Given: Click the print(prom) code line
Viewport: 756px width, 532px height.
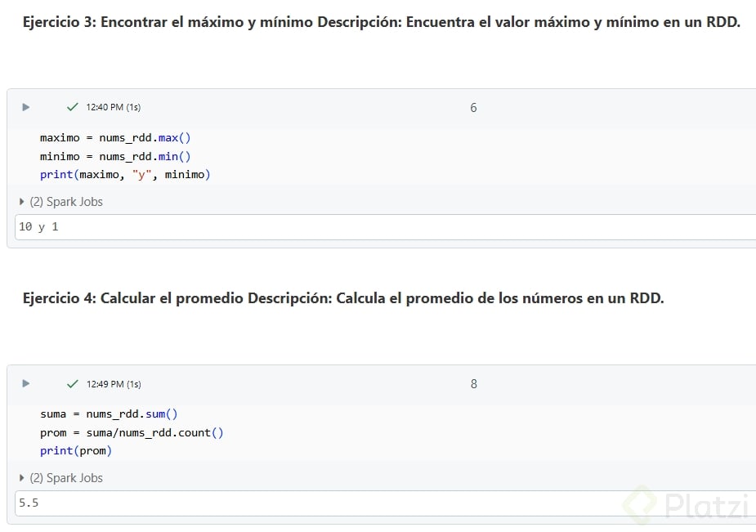Looking at the screenshot, I should coord(76,450).
